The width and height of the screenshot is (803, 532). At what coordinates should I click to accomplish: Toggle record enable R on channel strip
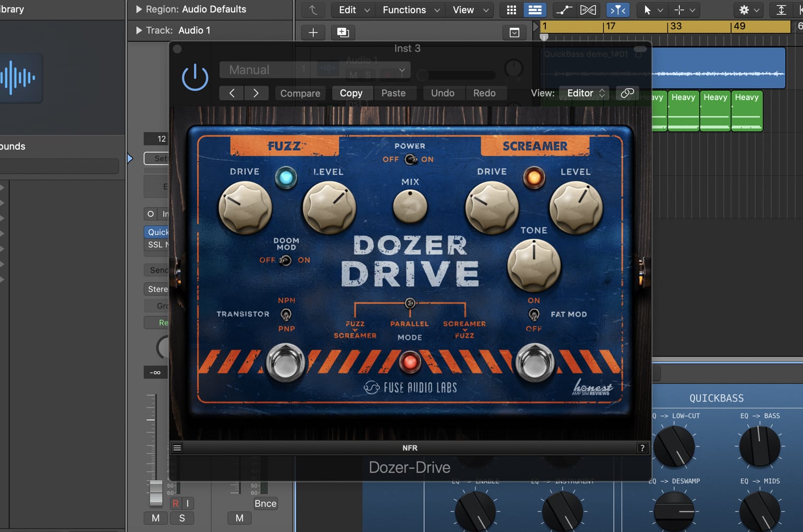pyautogui.click(x=176, y=503)
